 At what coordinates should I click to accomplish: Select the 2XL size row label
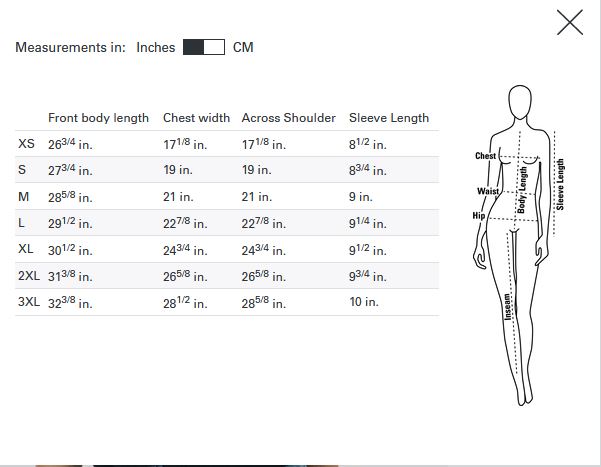click(29, 275)
